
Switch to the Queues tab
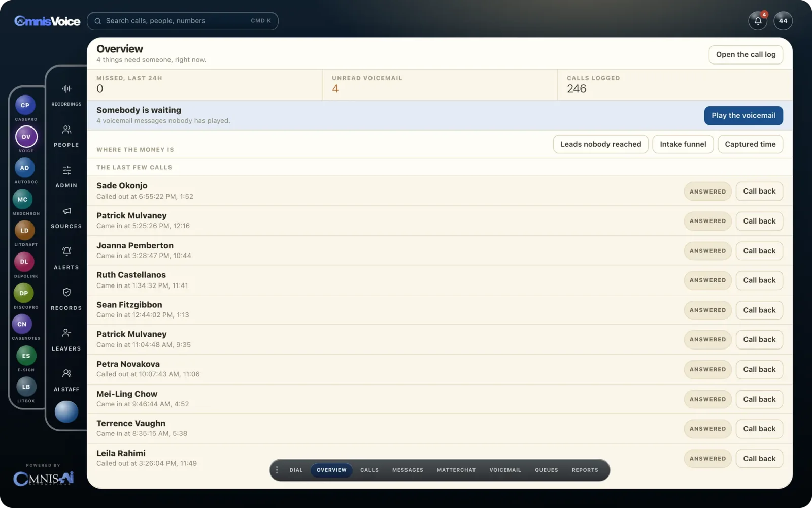pos(546,470)
